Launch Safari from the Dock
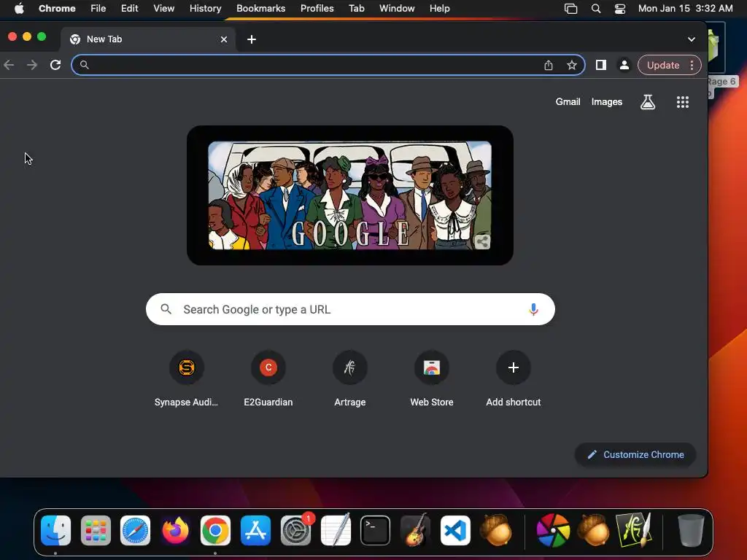 [135, 531]
